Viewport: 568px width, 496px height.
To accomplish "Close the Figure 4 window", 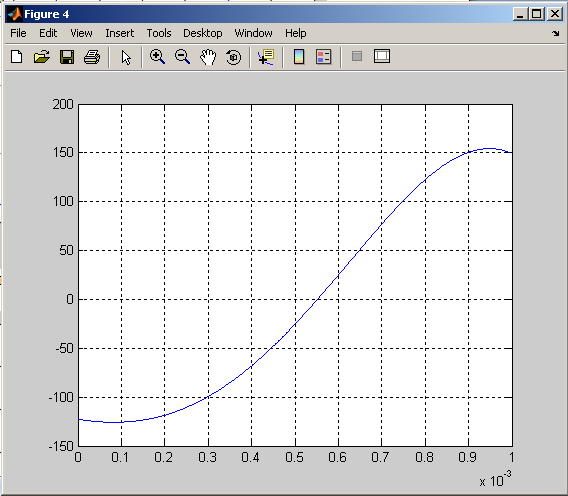I will click(555, 14).
